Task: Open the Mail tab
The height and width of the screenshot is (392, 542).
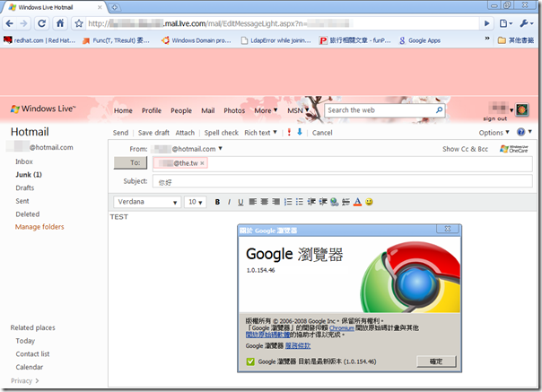Action: pos(208,110)
